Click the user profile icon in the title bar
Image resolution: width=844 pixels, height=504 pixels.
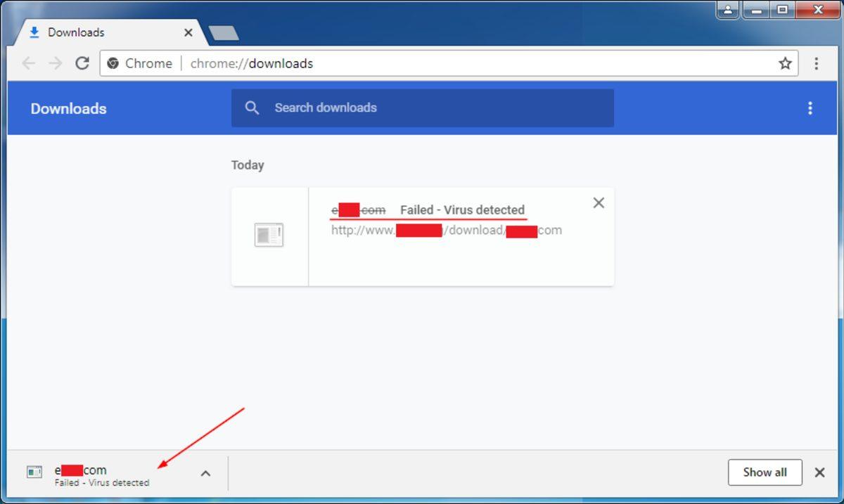coord(727,11)
